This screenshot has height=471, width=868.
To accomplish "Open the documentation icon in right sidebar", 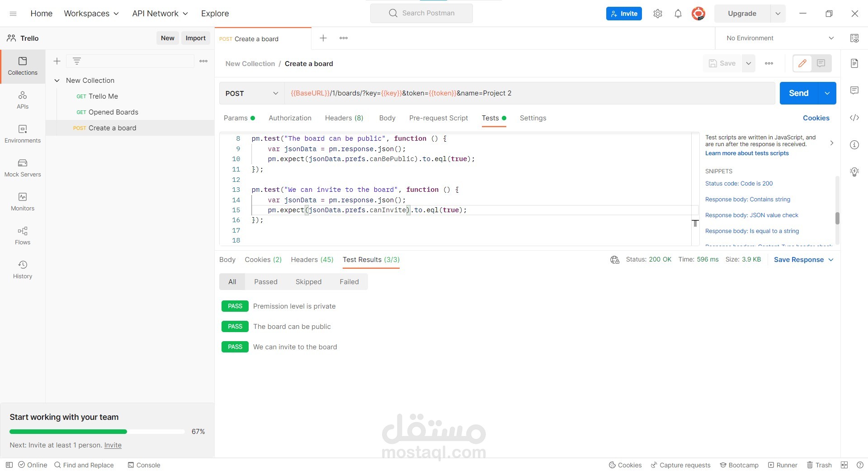I will pyautogui.click(x=854, y=63).
